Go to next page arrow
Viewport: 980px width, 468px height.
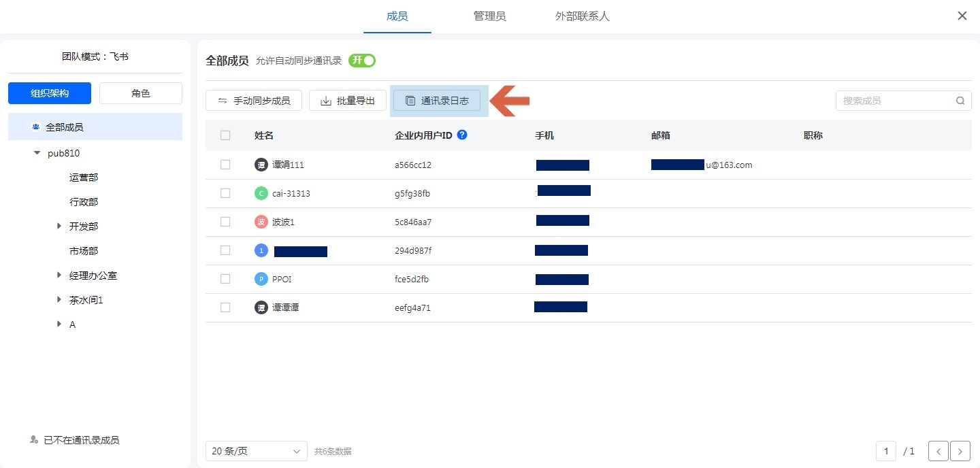click(960, 451)
